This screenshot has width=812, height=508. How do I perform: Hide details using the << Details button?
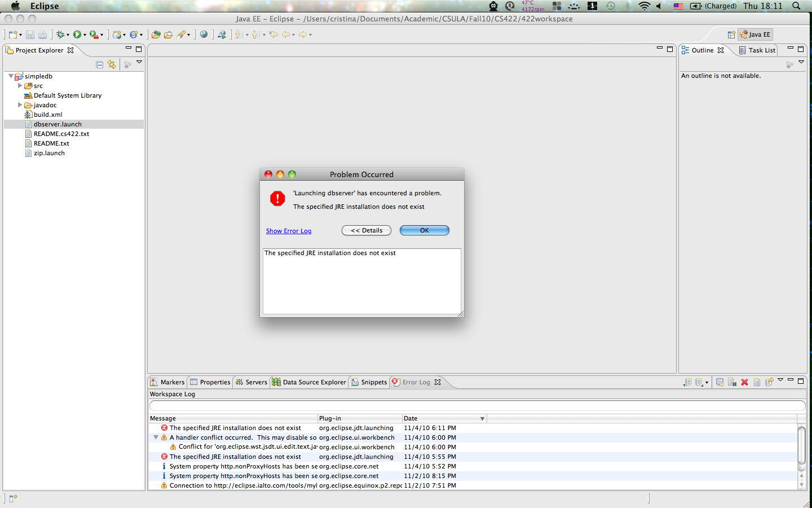click(367, 230)
